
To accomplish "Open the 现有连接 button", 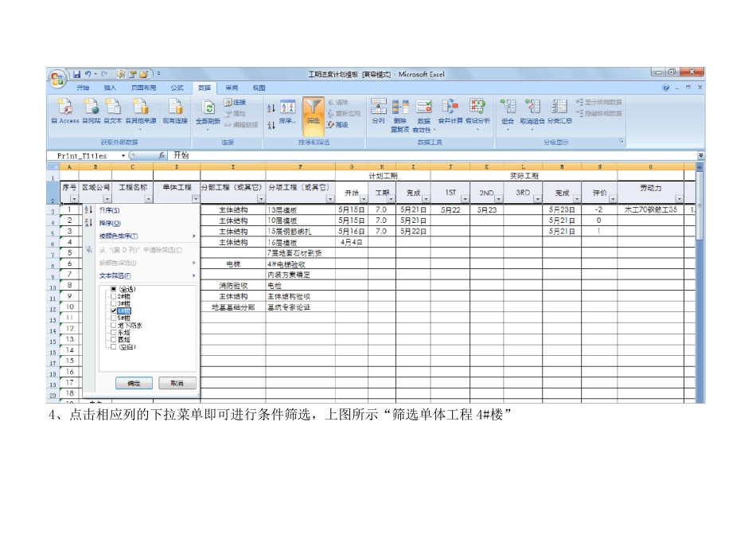I will point(175,111).
